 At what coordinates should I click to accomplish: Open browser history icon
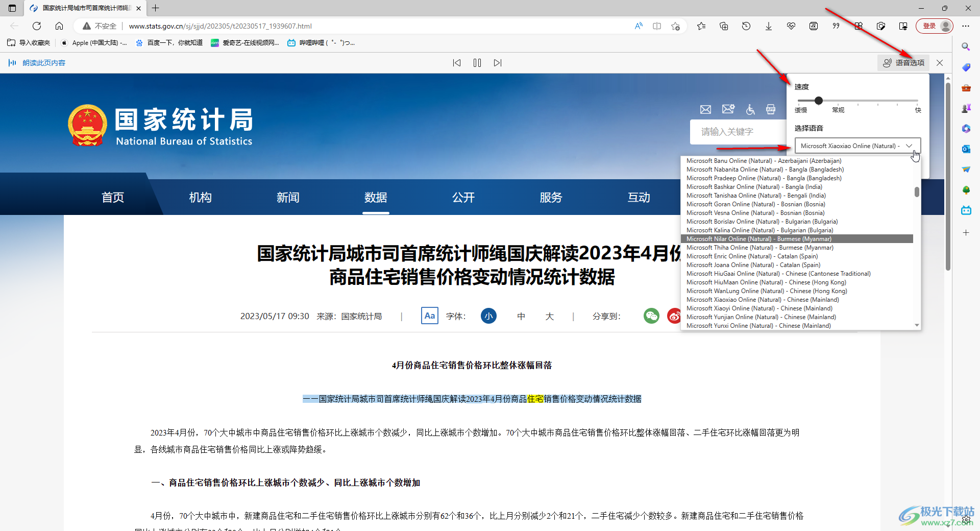pos(746,26)
